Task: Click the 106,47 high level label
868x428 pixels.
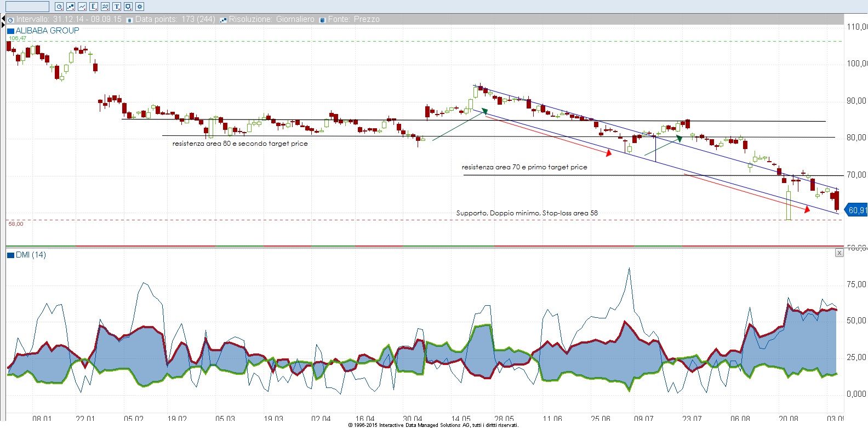Action: (x=18, y=38)
